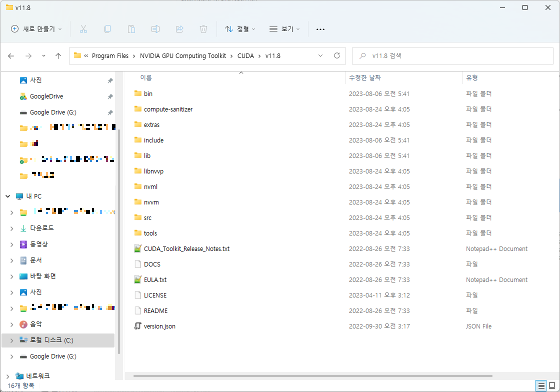Open the 보기 view dropdown
The image size is (560, 392).
(284, 29)
